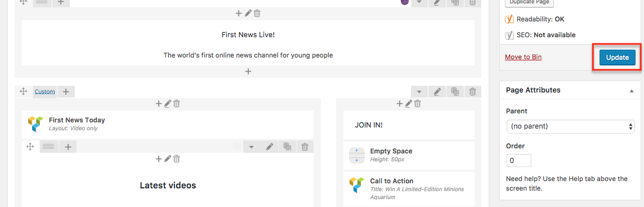Grab the move handle of the Custom row
This screenshot has width=644, height=207.
24,92
